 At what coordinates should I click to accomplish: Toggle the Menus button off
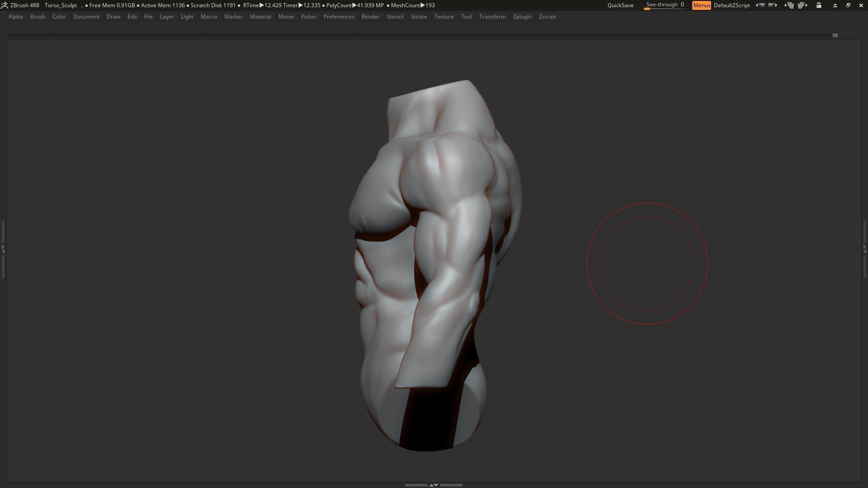(x=702, y=5)
